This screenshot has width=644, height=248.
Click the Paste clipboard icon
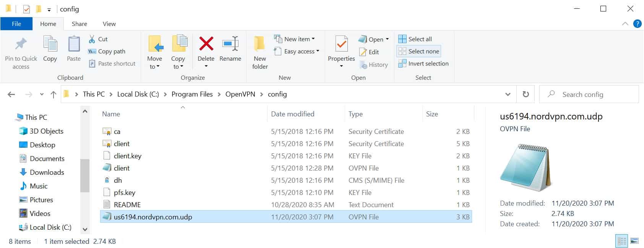[74, 44]
